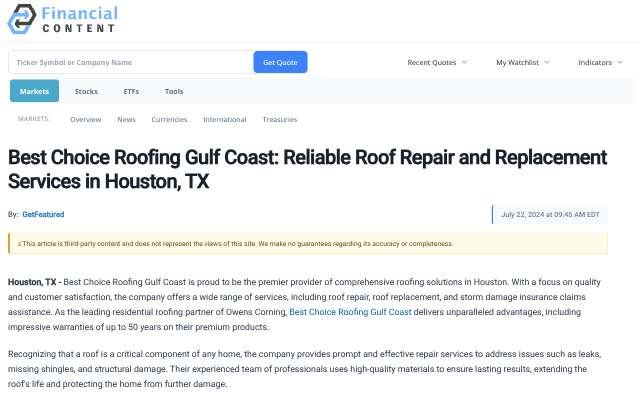Click the third-party content disclaimer notice
The width and height of the screenshot is (640, 400).
[x=308, y=244]
